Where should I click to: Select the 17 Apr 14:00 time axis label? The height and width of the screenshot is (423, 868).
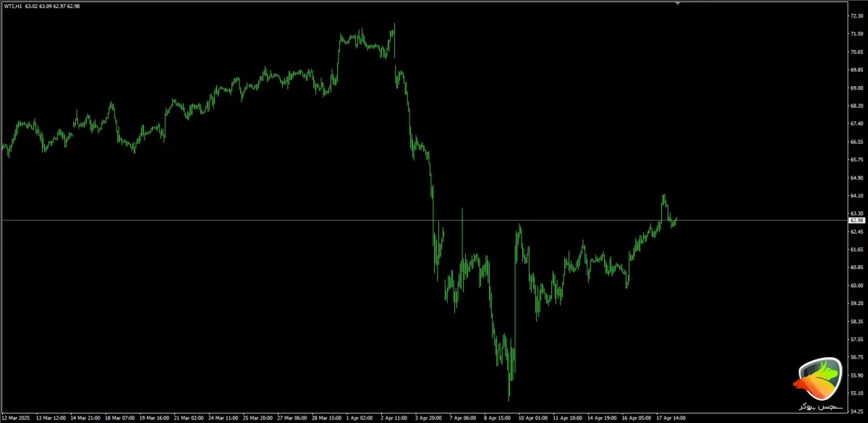671,418
